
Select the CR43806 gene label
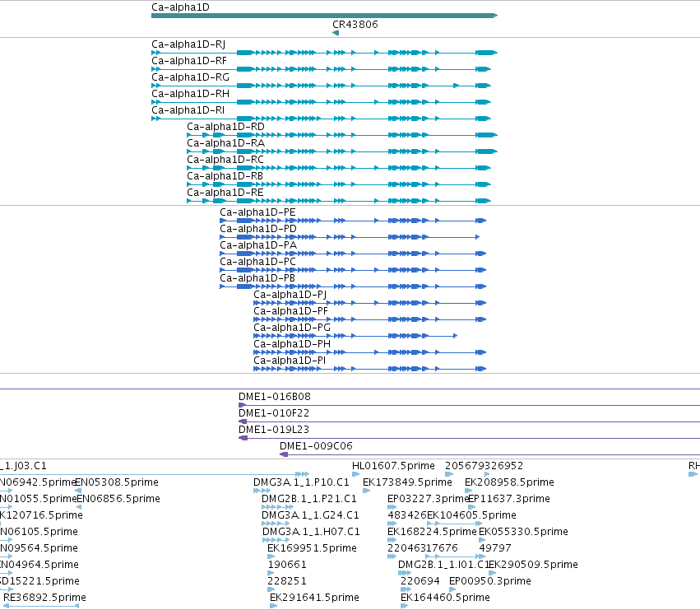click(355, 25)
